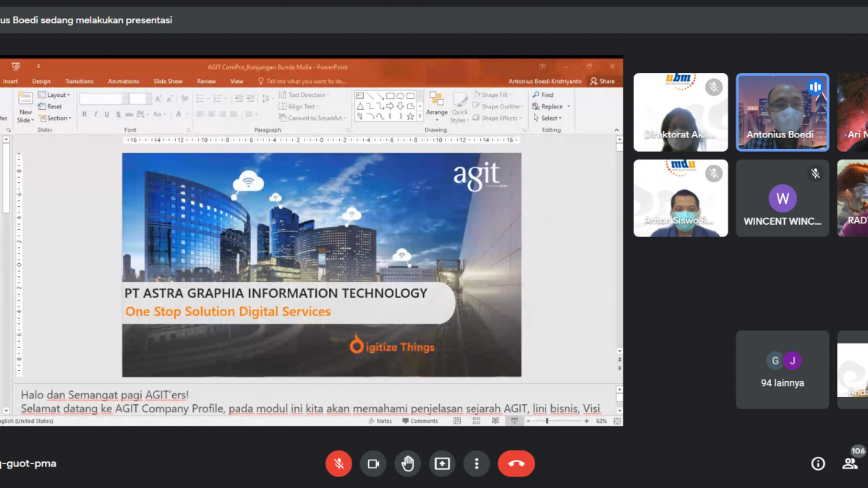This screenshot has height=488, width=868.
Task: Open the Shape Effects dropdown
Action: 498,118
